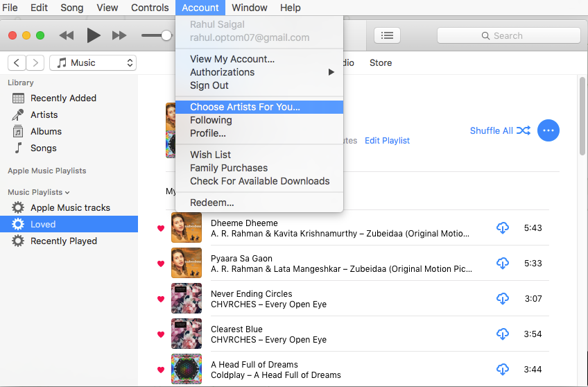Click the gear icon beside Recently Played
Viewport: 588px width, 387px height.
(x=17, y=241)
